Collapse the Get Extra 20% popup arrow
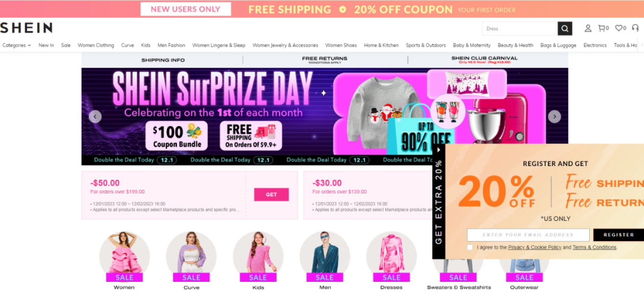The height and width of the screenshot is (292, 644). [x=439, y=150]
